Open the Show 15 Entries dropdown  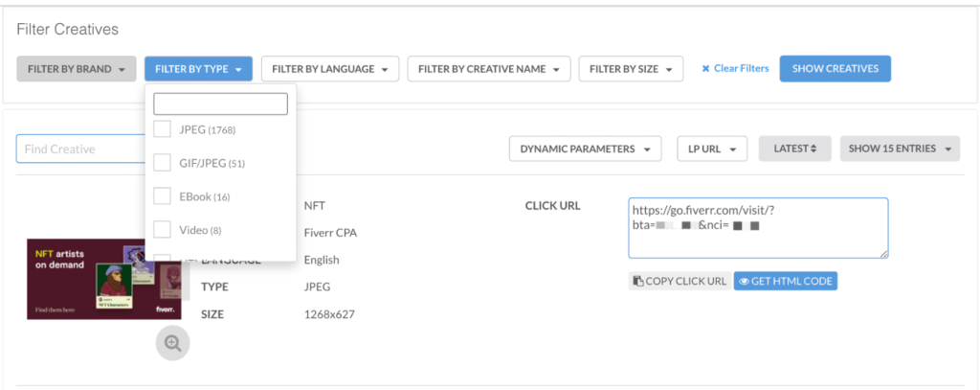pyautogui.click(x=900, y=149)
